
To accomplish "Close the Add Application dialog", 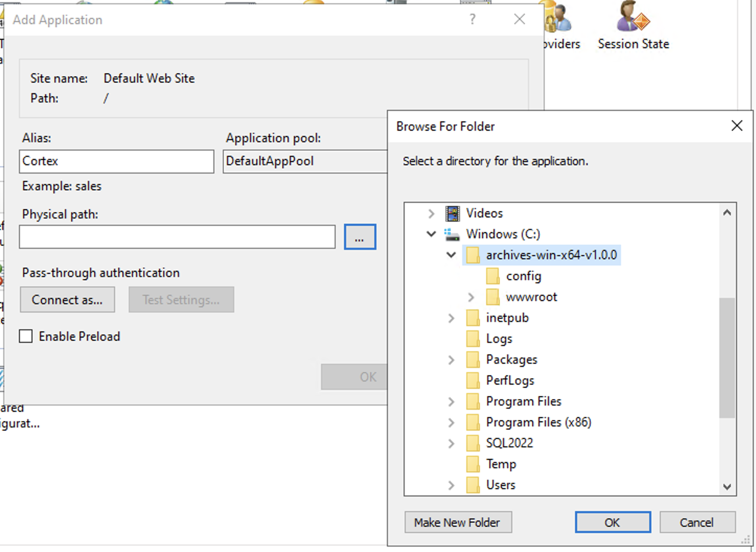I will pos(519,19).
